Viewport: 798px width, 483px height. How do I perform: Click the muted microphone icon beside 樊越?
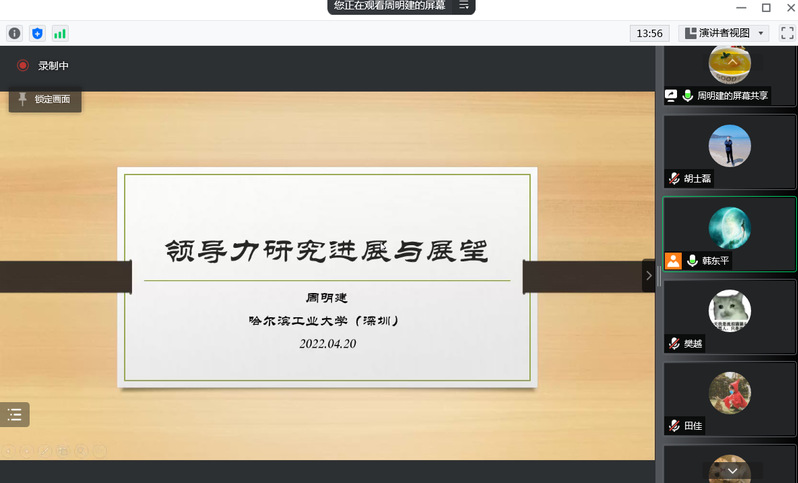[x=674, y=344]
